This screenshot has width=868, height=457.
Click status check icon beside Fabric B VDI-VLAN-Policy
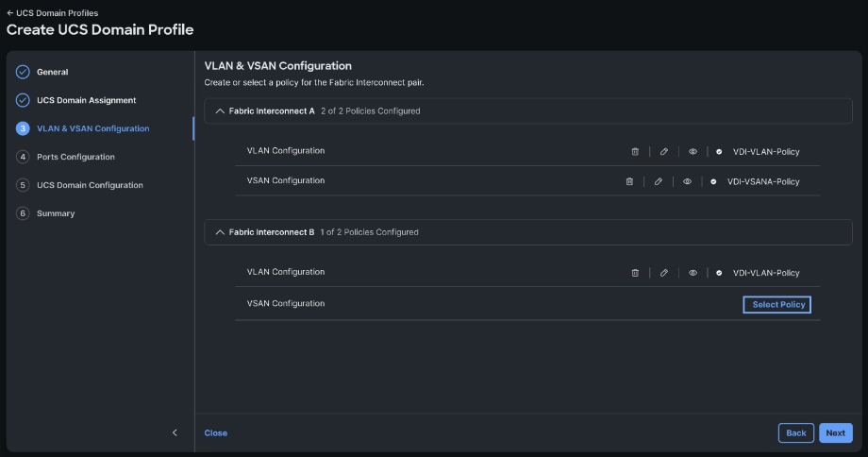click(x=719, y=273)
